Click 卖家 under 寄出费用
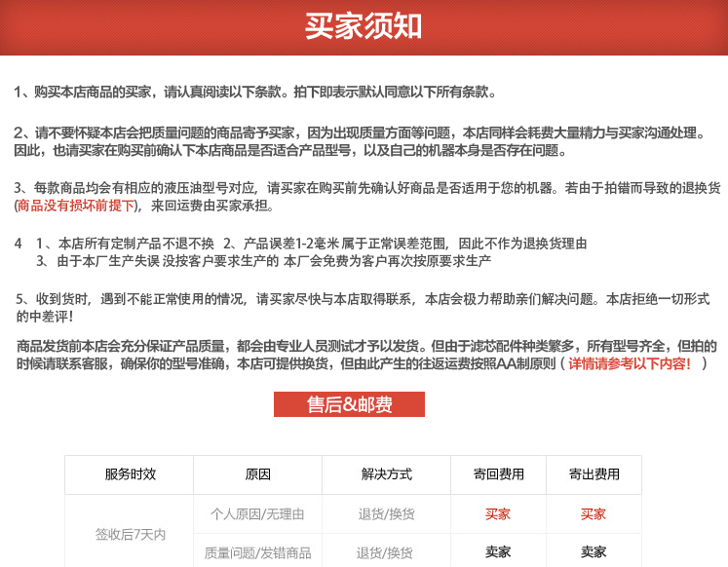 594,551
